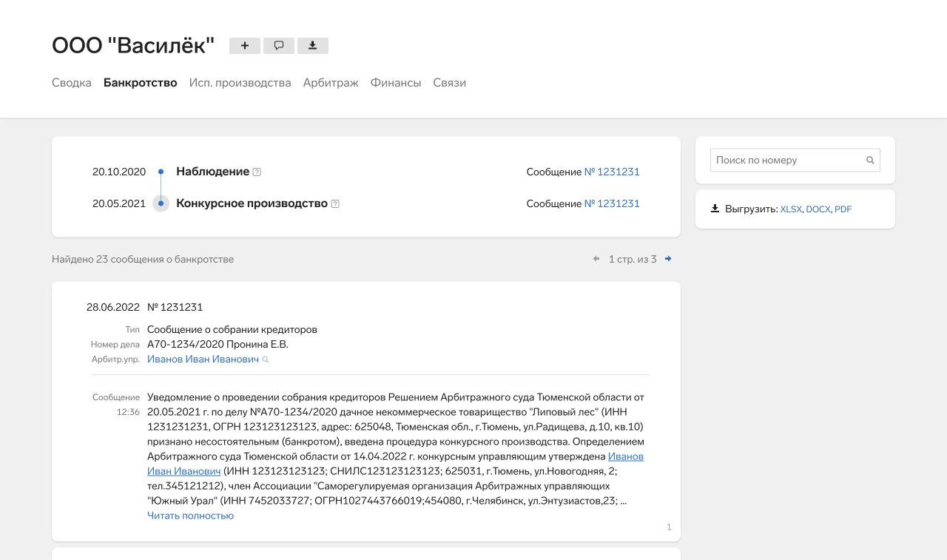The height and width of the screenshot is (560, 947).
Task: Open arbitration manager Иванов Иван Иванович link
Action: 203,359
